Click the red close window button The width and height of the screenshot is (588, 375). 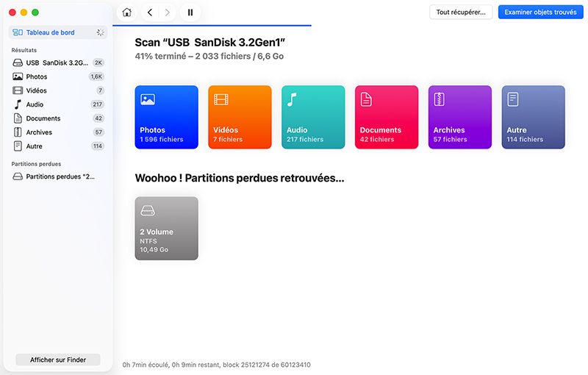tap(12, 12)
